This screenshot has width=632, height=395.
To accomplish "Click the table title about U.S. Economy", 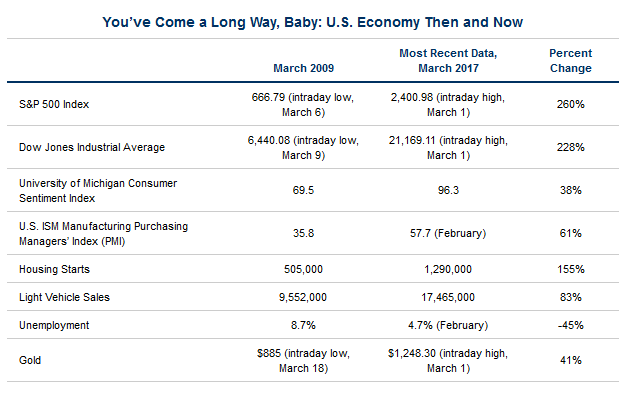I will tap(312, 22).
